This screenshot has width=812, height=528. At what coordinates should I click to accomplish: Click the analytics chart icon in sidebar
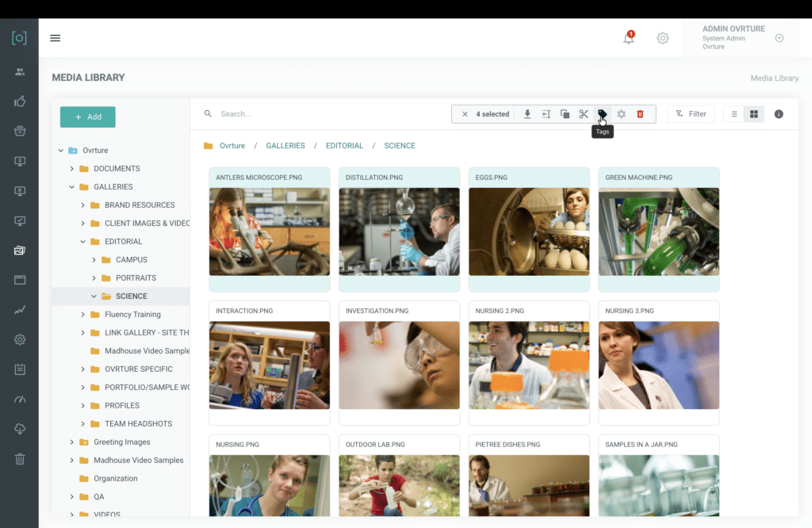[x=19, y=310]
